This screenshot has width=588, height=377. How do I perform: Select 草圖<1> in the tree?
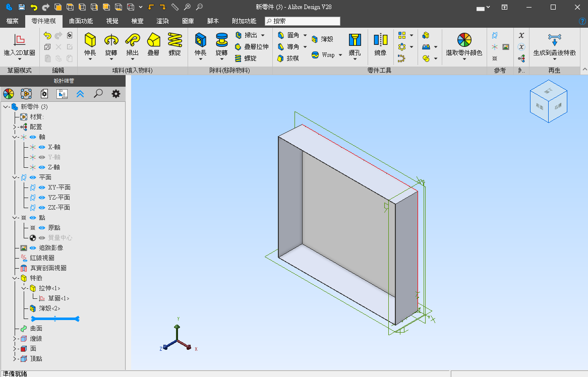tap(58, 298)
